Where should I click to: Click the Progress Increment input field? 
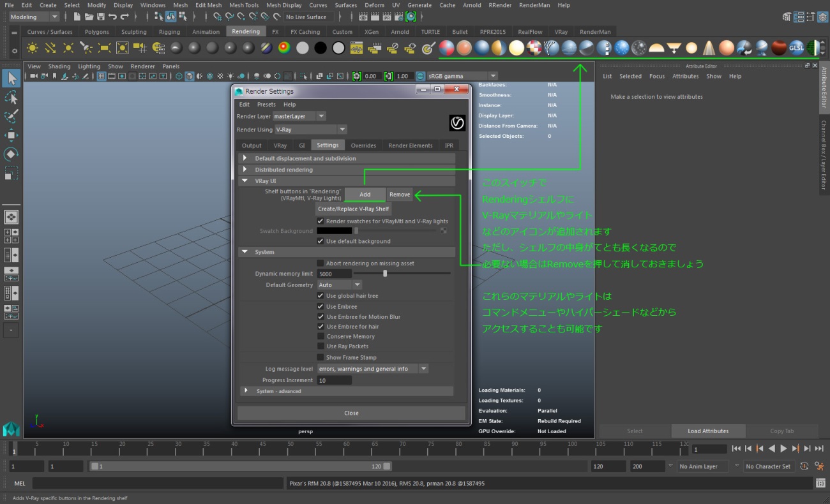(335, 380)
